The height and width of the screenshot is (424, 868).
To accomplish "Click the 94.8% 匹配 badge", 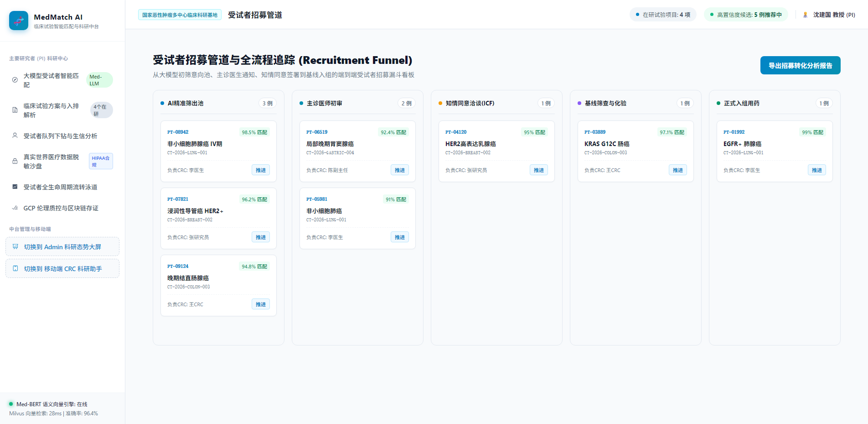I will (x=254, y=267).
